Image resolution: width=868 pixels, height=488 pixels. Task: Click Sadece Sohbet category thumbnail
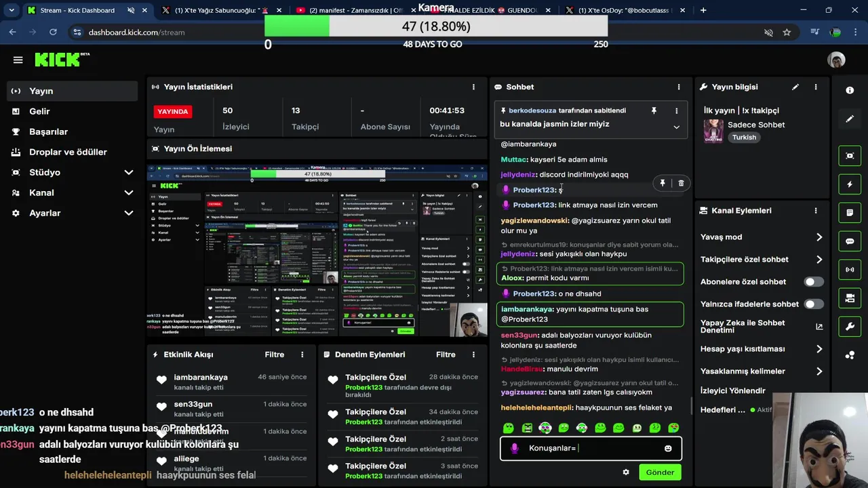[x=713, y=131]
